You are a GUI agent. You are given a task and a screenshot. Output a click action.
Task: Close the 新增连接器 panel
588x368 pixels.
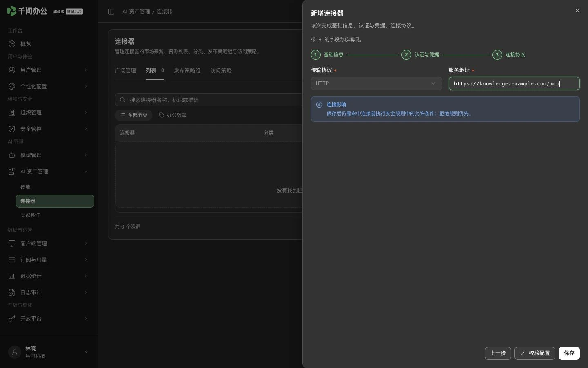point(577,11)
